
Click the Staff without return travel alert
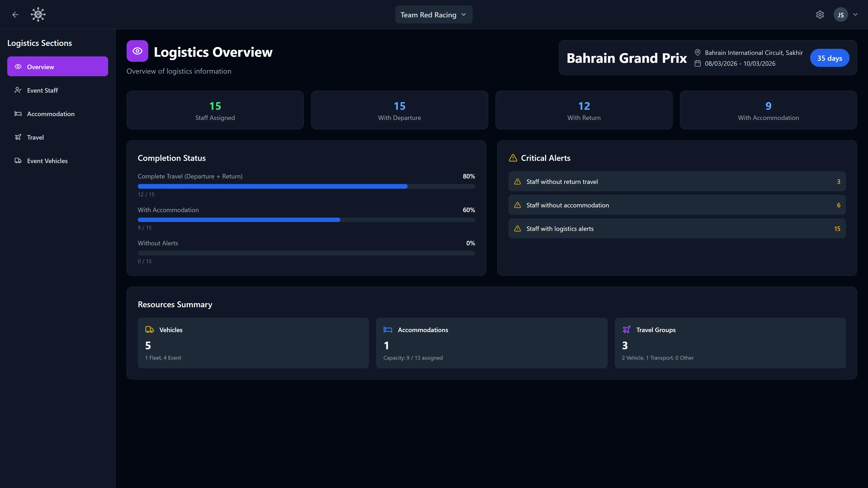click(x=677, y=181)
